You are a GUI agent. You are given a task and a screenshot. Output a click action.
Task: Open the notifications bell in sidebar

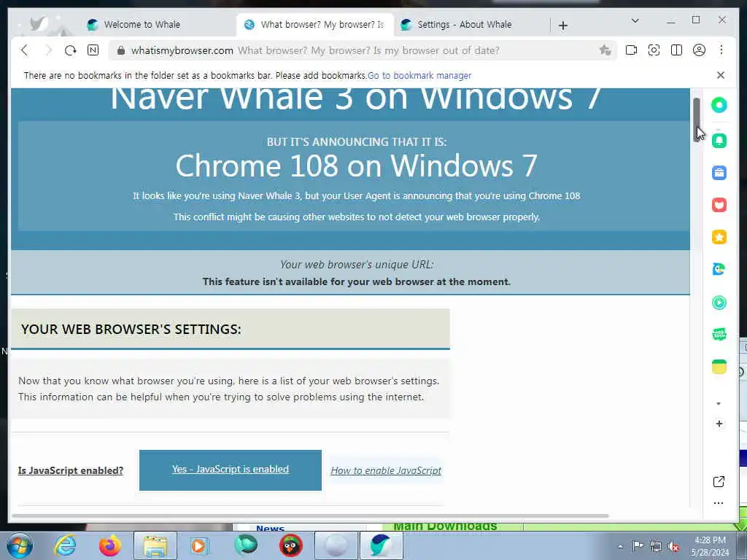click(719, 141)
